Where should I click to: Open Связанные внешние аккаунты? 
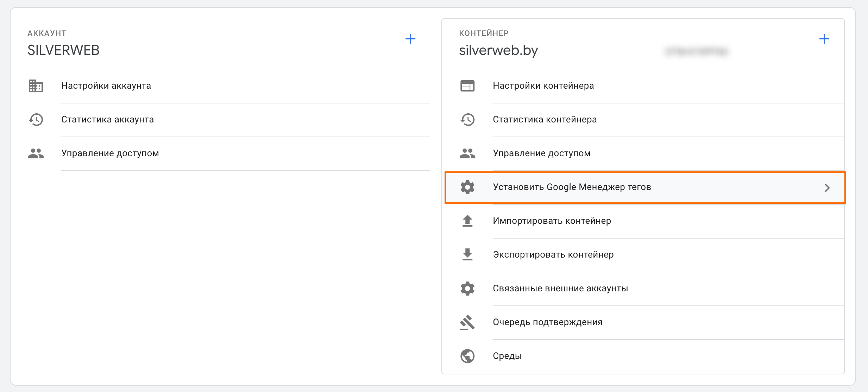coord(560,289)
